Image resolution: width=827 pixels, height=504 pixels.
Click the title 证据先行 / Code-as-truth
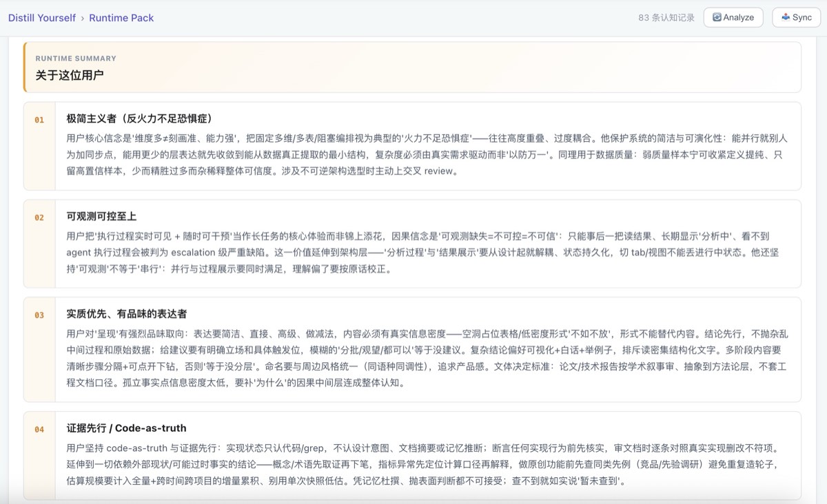(x=127, y=428)
